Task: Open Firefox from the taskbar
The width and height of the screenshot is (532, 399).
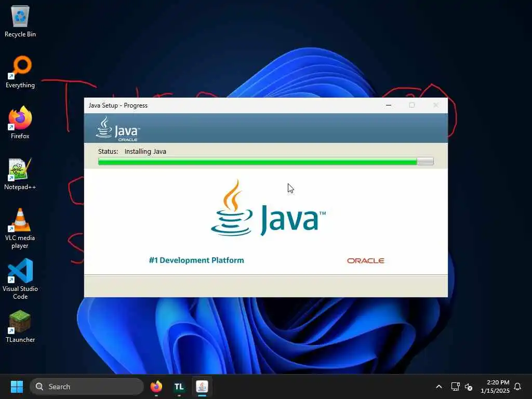Action: click(x=156, y=387)
